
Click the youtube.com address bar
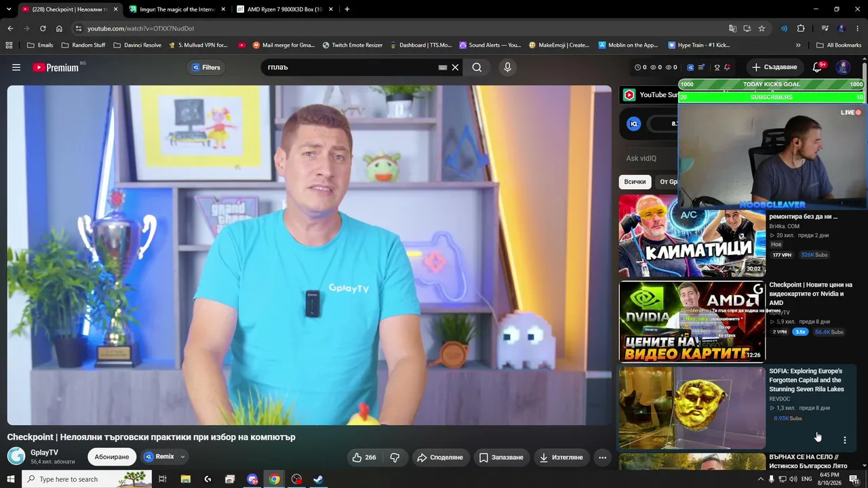click(400, 28)
